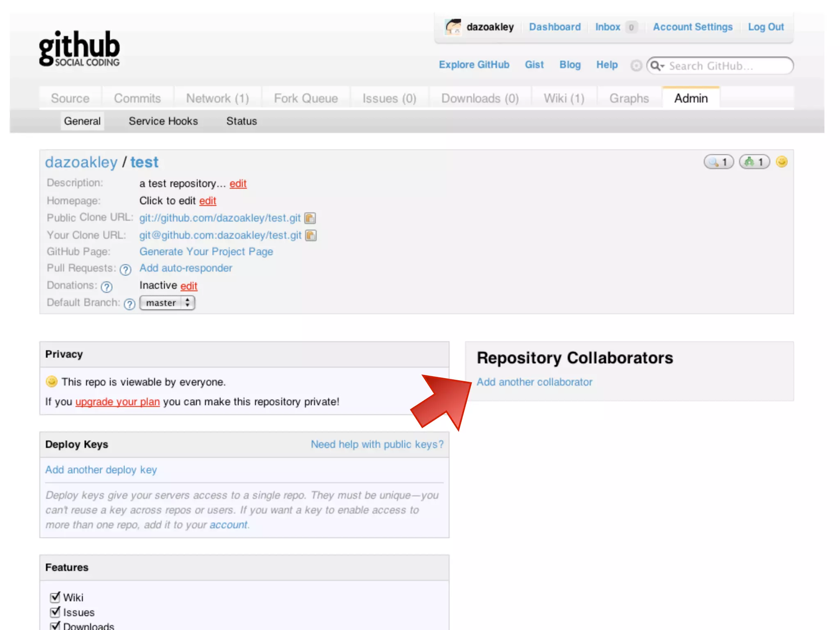Screen dimensions: 840x630
Task: Click Default Branch help question icon
Action: click(129, 304)
